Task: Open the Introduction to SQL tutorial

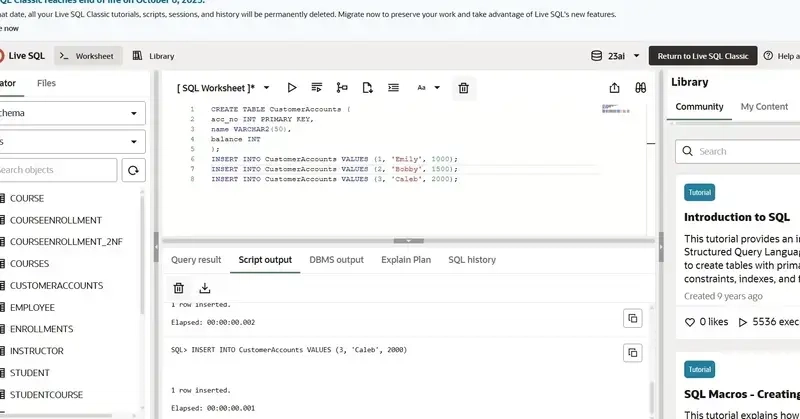Action: [737, 217]
